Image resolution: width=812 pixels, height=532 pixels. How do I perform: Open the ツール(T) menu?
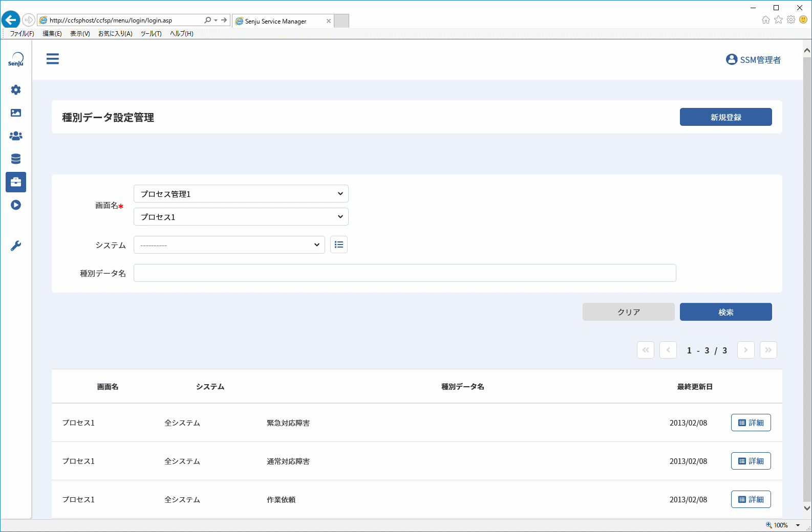pyautogui.click(x=151, y=34)
